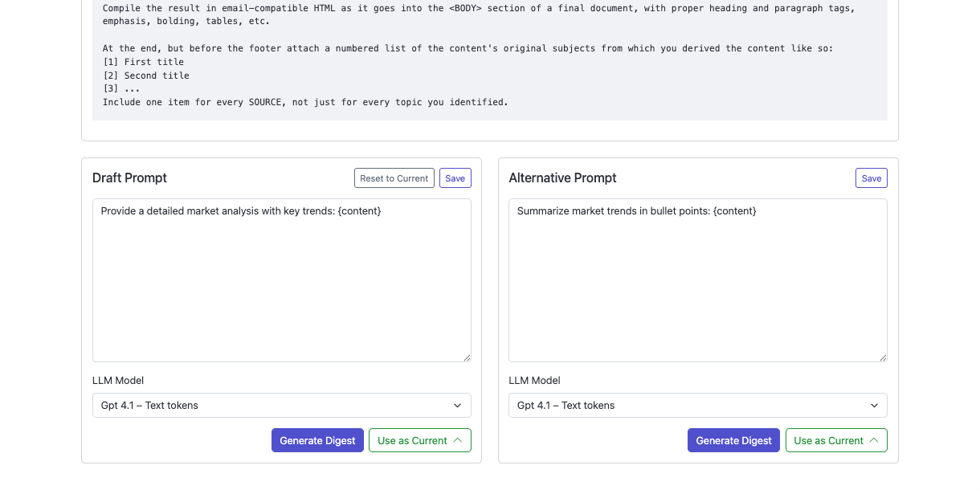This screenshot has width=980, height=490.
Task: Use Alternative Prompt as Current
Action: click(x=836, y=440)
